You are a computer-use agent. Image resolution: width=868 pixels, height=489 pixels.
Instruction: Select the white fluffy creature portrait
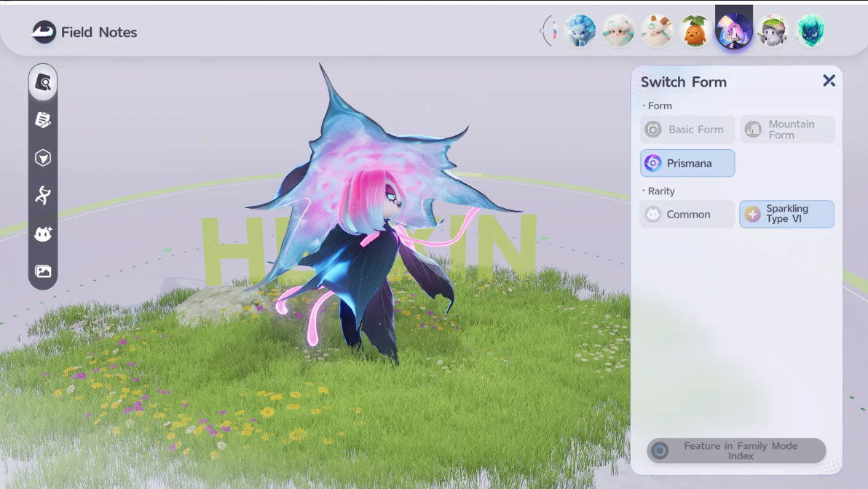[618, 31]
